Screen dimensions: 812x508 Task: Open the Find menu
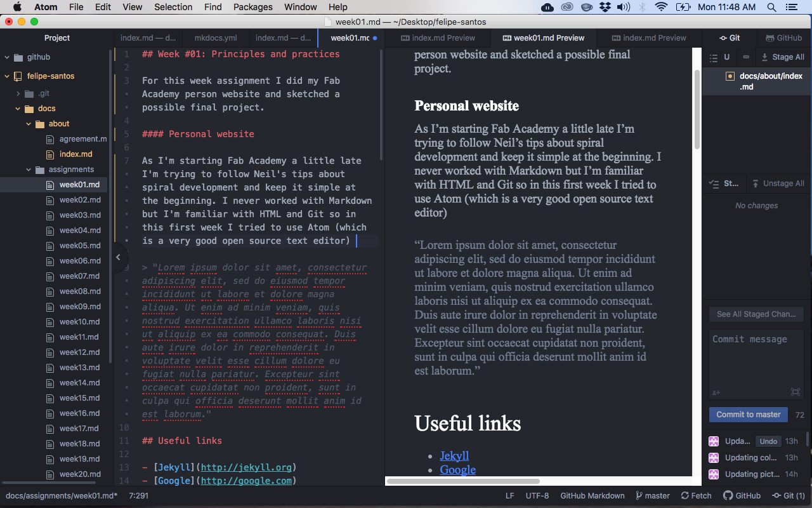(213, 7)
